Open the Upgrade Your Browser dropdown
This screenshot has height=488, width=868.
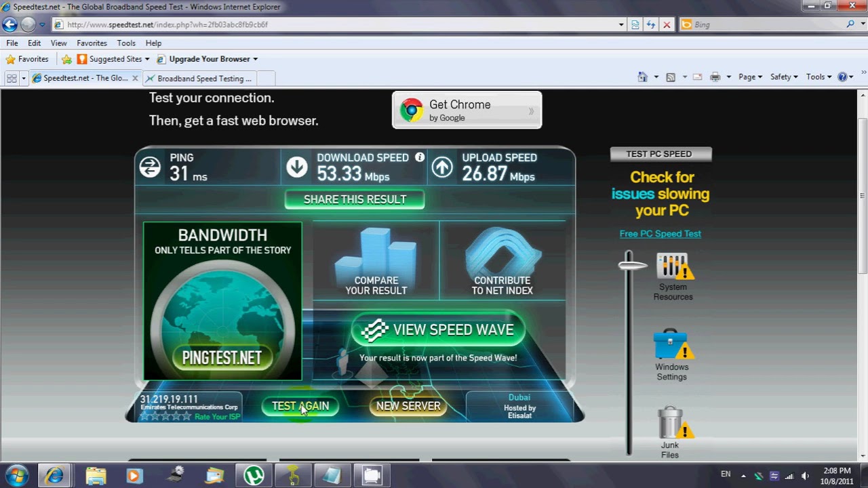[207, 59]
